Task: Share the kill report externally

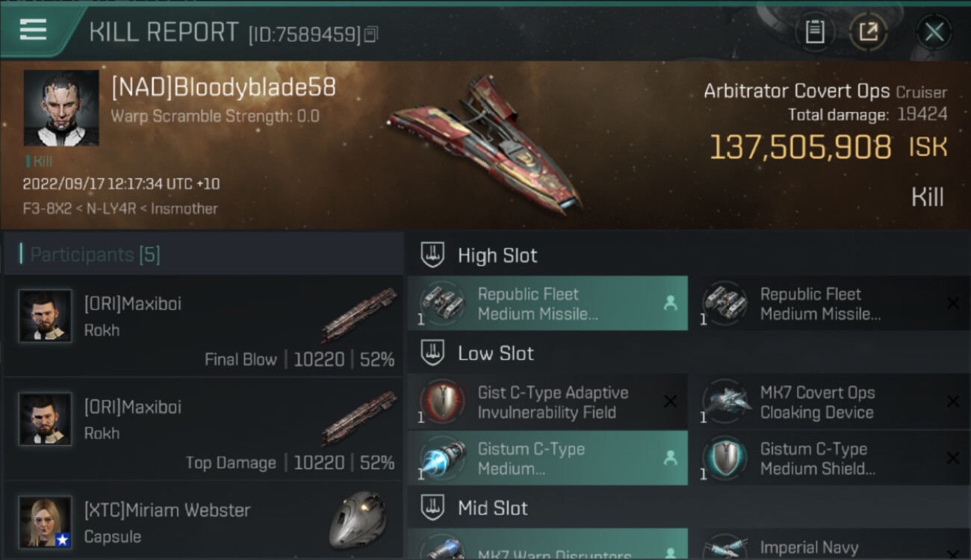Action: (x=868, y=32)
